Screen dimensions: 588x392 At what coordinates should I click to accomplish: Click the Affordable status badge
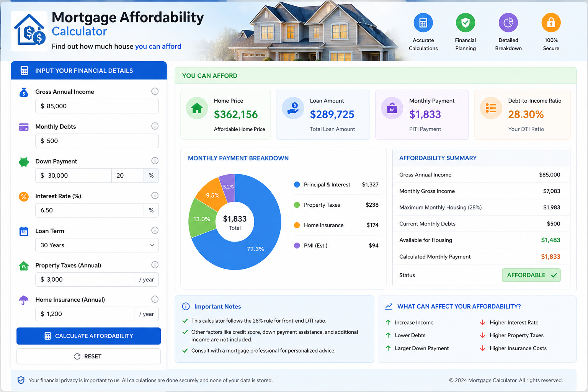[x=531, y=275]
